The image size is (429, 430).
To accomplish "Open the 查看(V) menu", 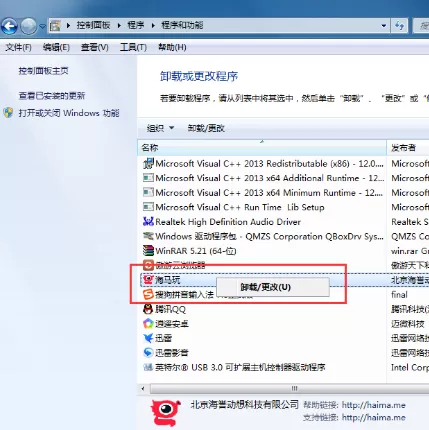I will click(x=95, y=47).
